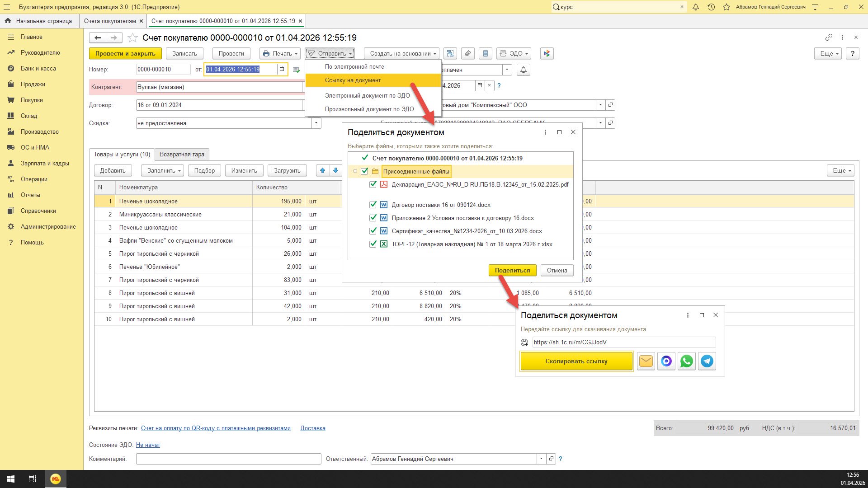Switch to the Возвратная тара tab
This screenshot has height=488, width=868.
182,154
